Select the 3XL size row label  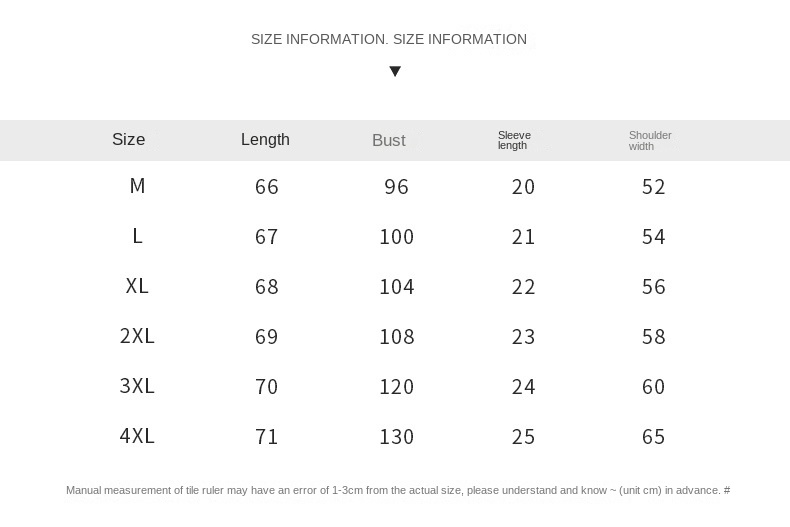tap(137, 386)
